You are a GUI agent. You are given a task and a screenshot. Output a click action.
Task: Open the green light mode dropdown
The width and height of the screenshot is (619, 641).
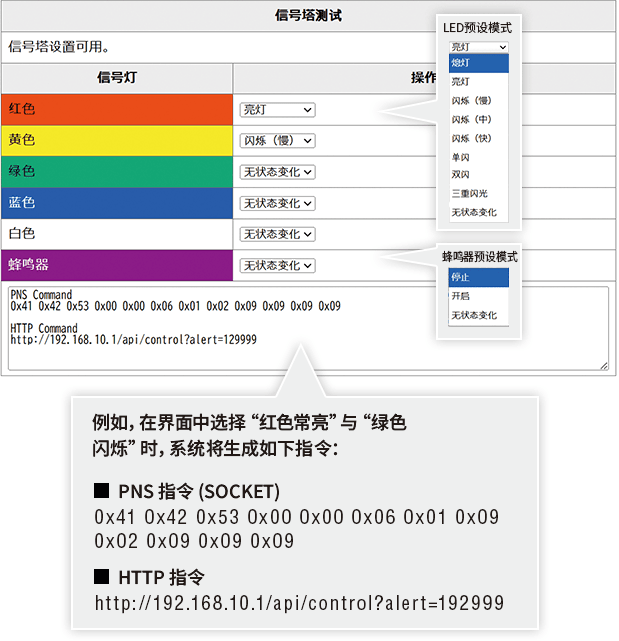277,172
